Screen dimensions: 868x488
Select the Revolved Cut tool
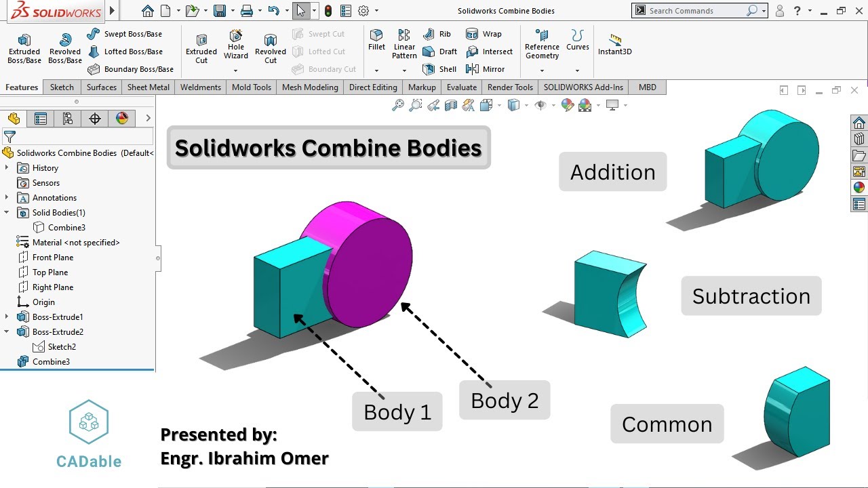pos(271,49)
